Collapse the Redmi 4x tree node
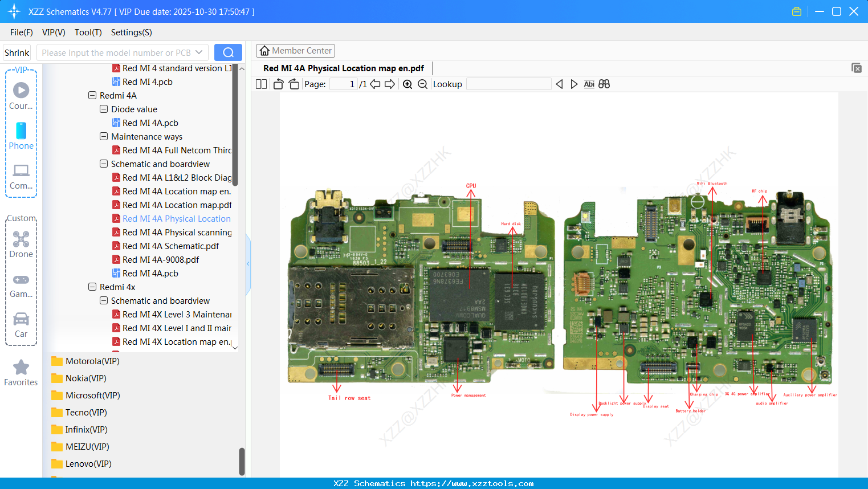This screenshot has height=489, width=868. tap(92, 287)
